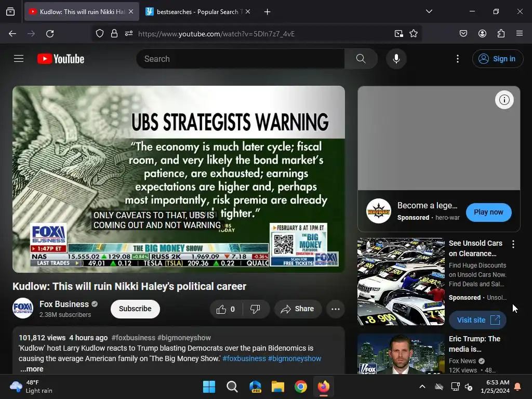Expand the description with ...more

(32, 369)
